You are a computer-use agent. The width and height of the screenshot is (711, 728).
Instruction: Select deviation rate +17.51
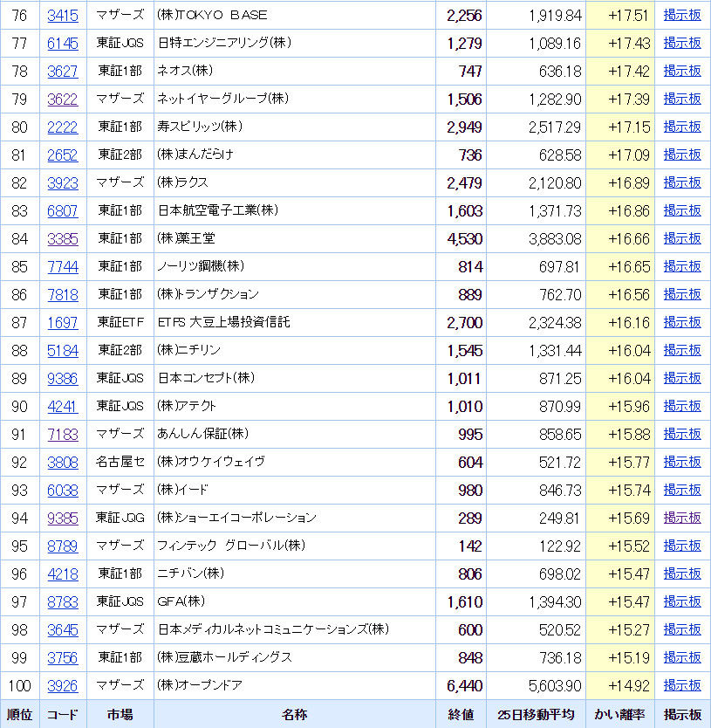pyautogui.click(x=628, y=16)
